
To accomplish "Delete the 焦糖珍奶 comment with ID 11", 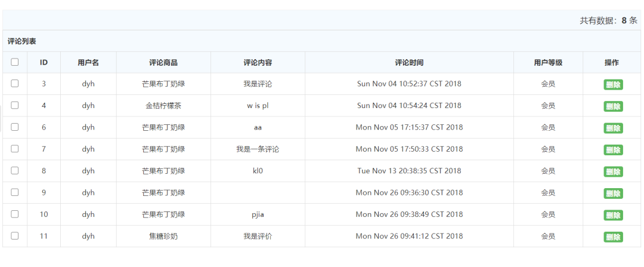I will pyautogui.click(x=613, y=237).
